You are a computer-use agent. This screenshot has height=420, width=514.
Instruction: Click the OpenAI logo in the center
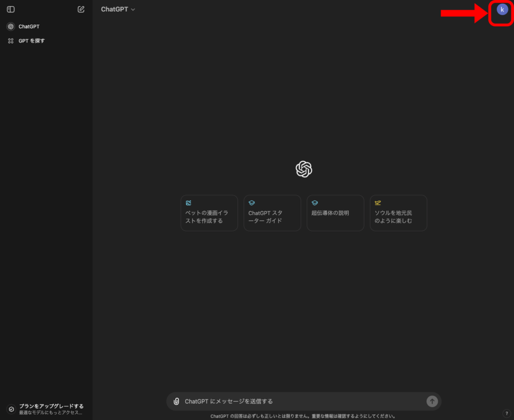304,169
